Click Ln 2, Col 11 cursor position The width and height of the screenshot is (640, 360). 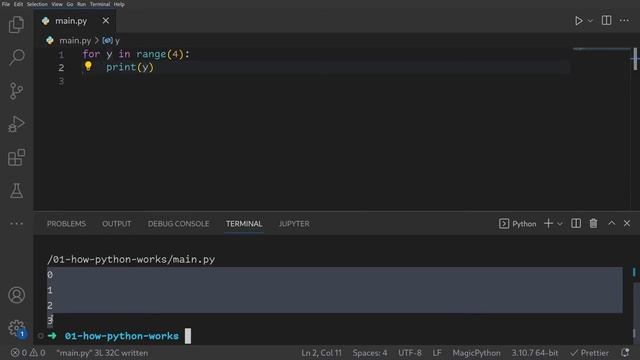tap(321, 353)
